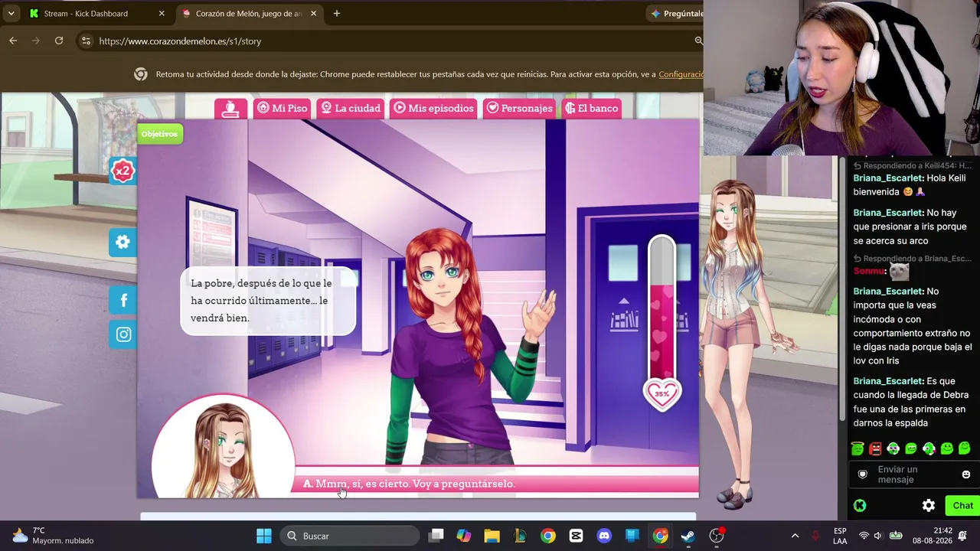The image size is (980, 551).
Task: Click the Kick logo icon below chat
Action: pyautogui.click(x=860, y=505)
